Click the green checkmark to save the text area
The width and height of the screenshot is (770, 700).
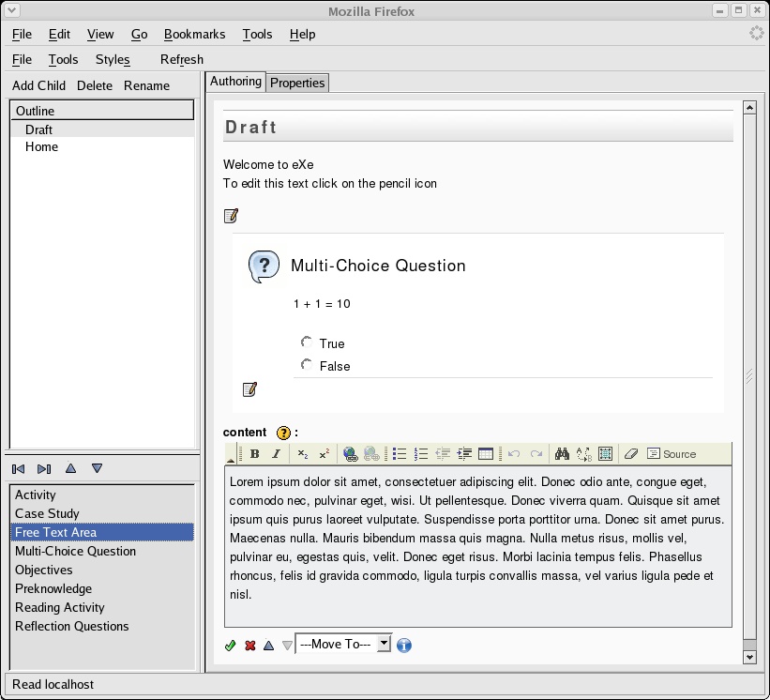(x=230, y=646)
